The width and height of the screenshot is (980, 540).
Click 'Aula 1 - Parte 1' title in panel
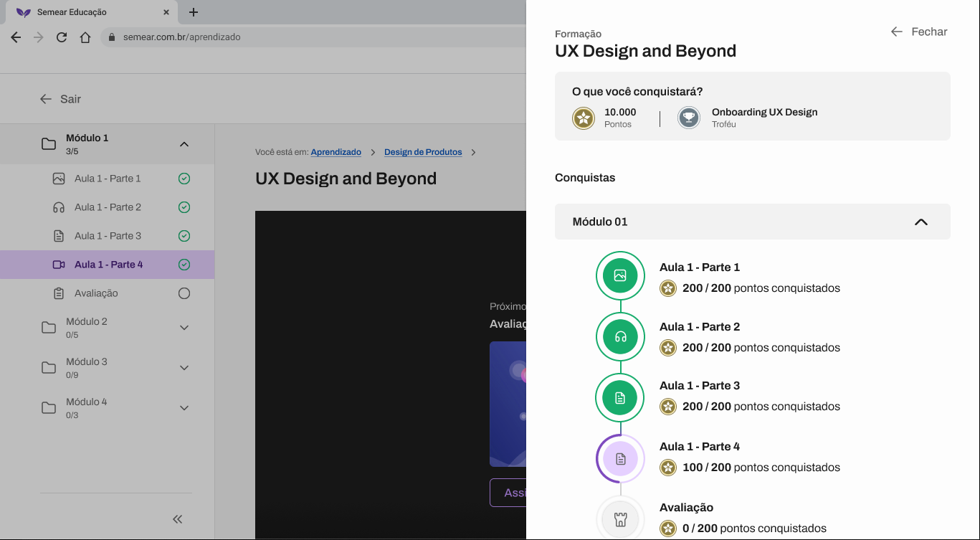(x=700, y=267)
